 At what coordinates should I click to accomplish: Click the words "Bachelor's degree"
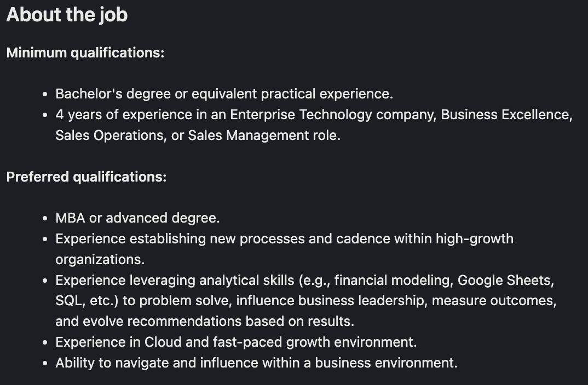coord(113,94)
